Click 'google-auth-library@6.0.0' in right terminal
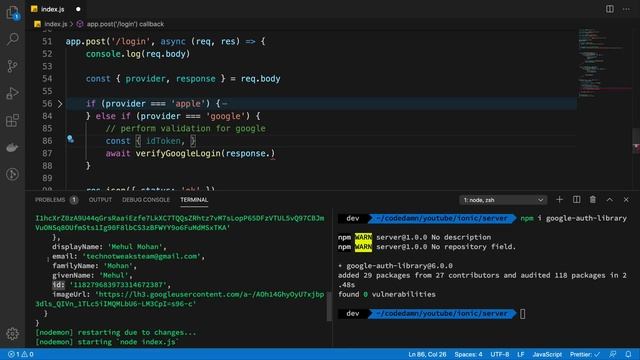This screenshot has width=640, height=360. [x=399, y=266]
